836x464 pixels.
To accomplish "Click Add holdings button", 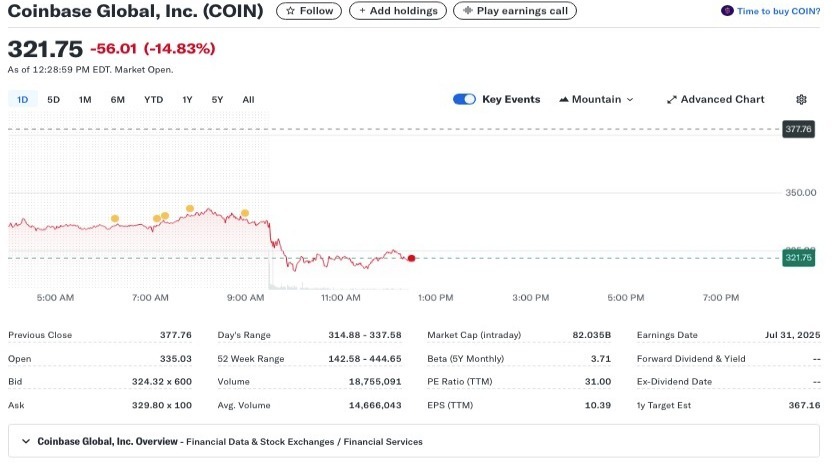I will [x=398, y=11].
